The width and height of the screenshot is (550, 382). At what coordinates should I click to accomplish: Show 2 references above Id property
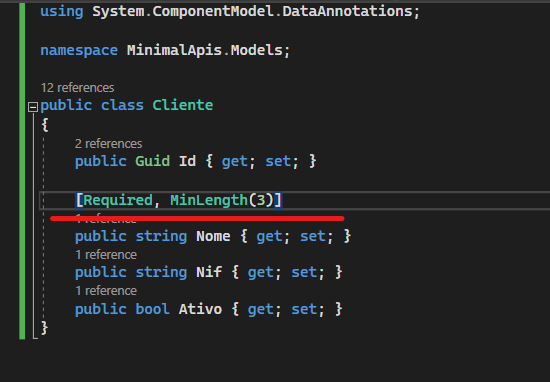[108, 144]
